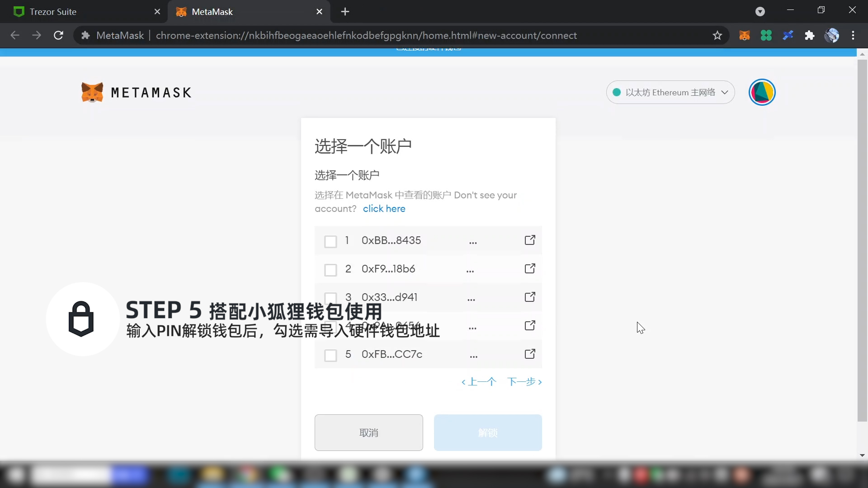This screenshot has height=488, width=868.
Task: Click the scrollbar up arrow
Action: [x=862, y=54]
